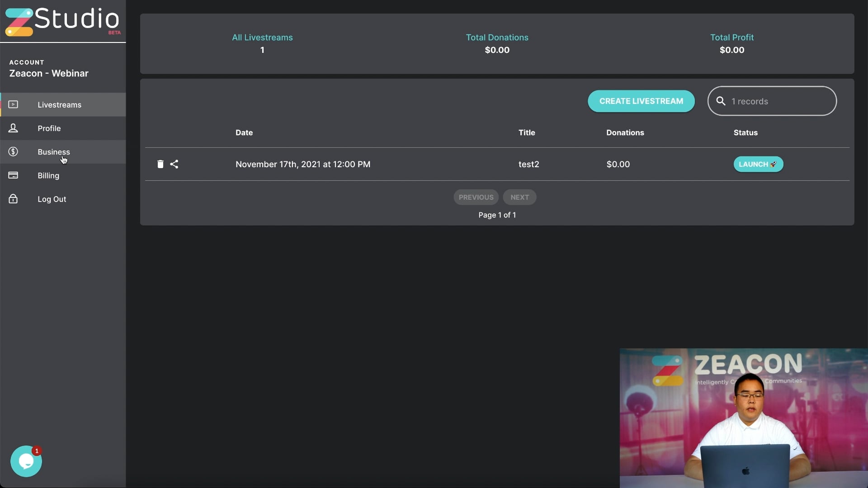Navigate to the Billing page

tap(63, 175)
